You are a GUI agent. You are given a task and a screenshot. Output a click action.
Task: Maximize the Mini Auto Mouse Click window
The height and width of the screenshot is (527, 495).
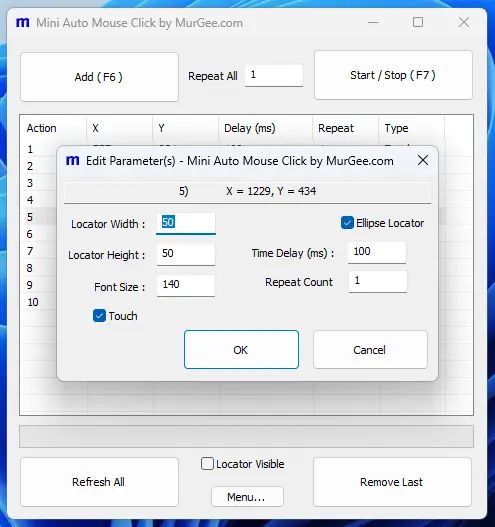point(418,22)
